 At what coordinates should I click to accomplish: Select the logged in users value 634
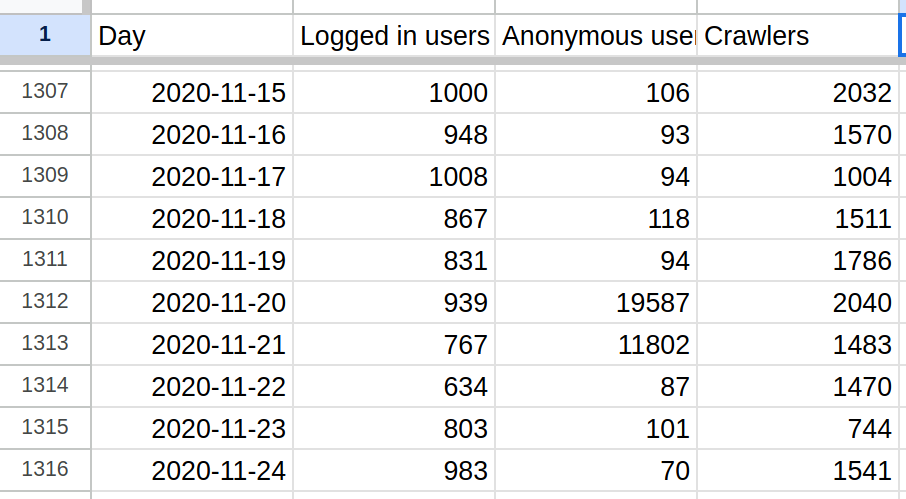[394, 386]
